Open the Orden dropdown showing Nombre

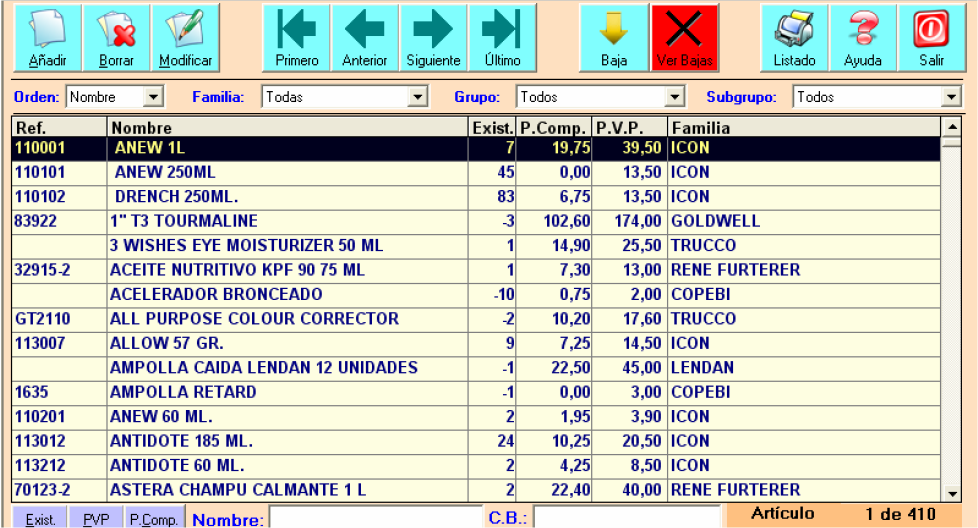coord(153,97)
